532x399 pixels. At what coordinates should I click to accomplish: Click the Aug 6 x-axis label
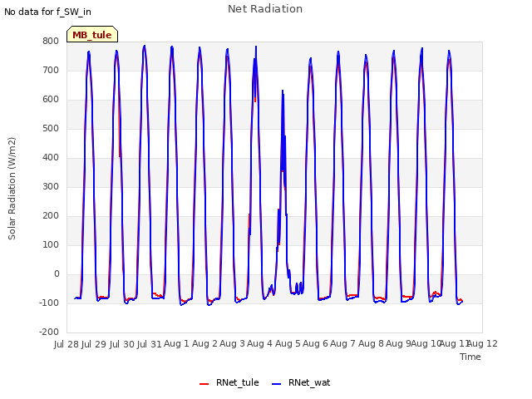click(x=315, y=344)
